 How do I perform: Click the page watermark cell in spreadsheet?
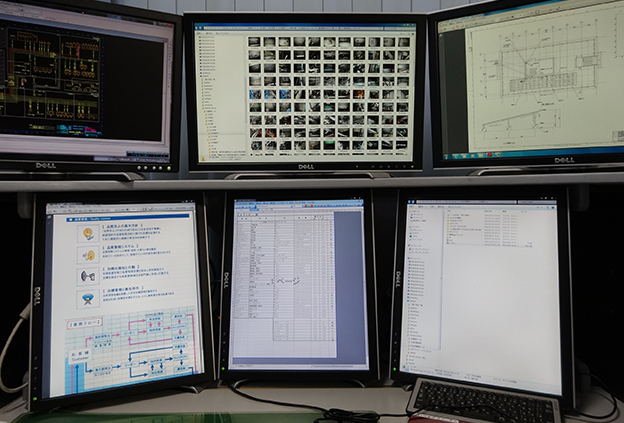coord(287,281)
